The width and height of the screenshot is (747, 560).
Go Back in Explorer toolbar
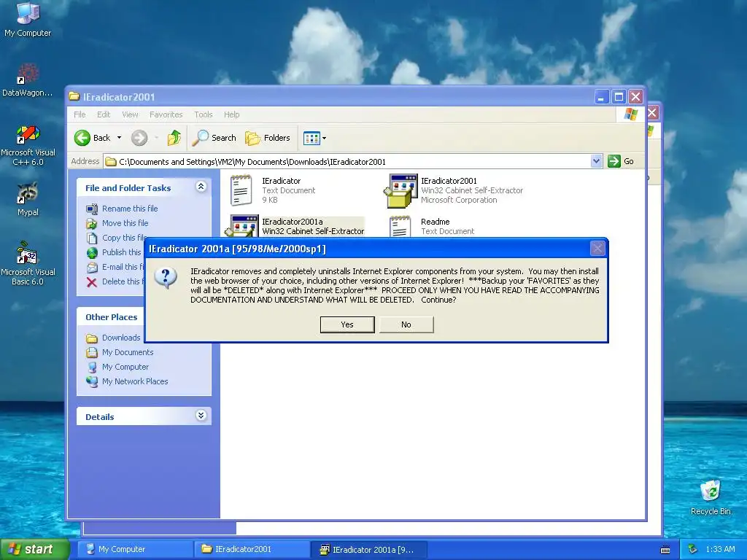[x=93, y=138]
